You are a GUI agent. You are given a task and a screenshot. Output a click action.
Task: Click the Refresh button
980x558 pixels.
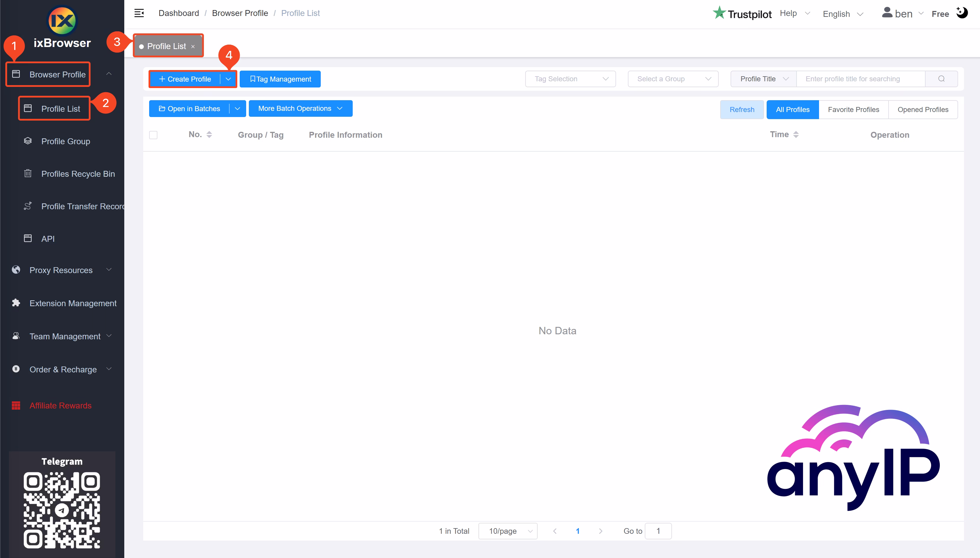tap(742, 109)
